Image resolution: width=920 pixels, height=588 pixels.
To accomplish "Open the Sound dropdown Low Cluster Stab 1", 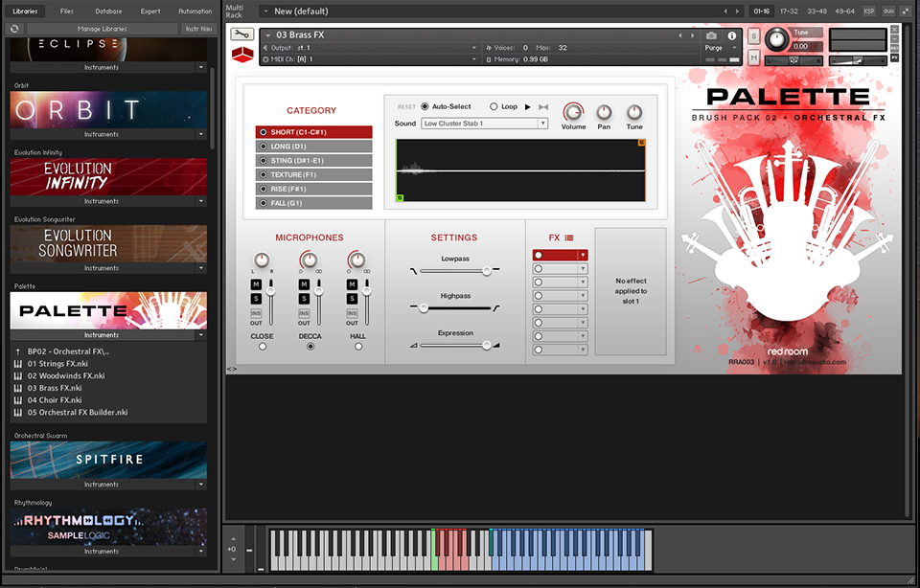I will (485, 124).
